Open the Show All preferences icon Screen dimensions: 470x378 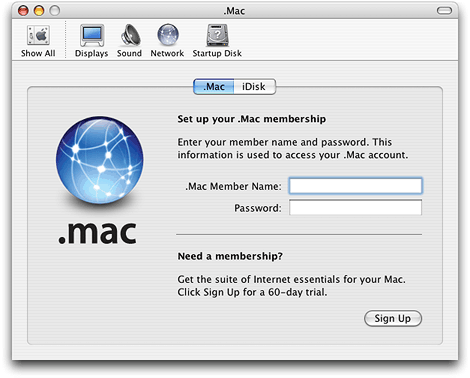[x=38, y=40]
